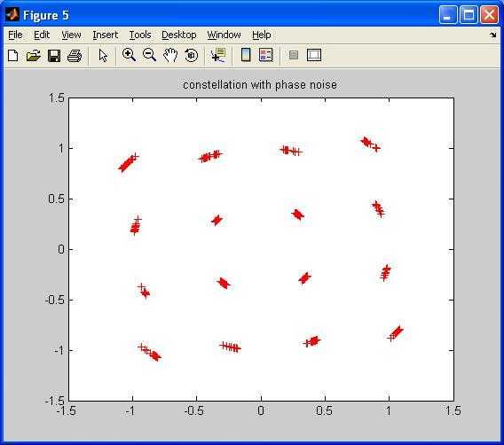The height and width of the screenshot is (445, 504).
Task: Close the Figure 5 window
Action: (489, 14)
